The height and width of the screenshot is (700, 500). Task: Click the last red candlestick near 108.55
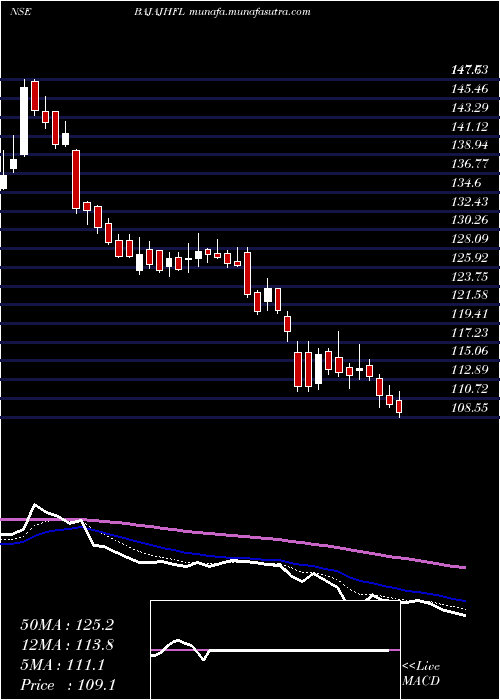[x=399, y=405]
